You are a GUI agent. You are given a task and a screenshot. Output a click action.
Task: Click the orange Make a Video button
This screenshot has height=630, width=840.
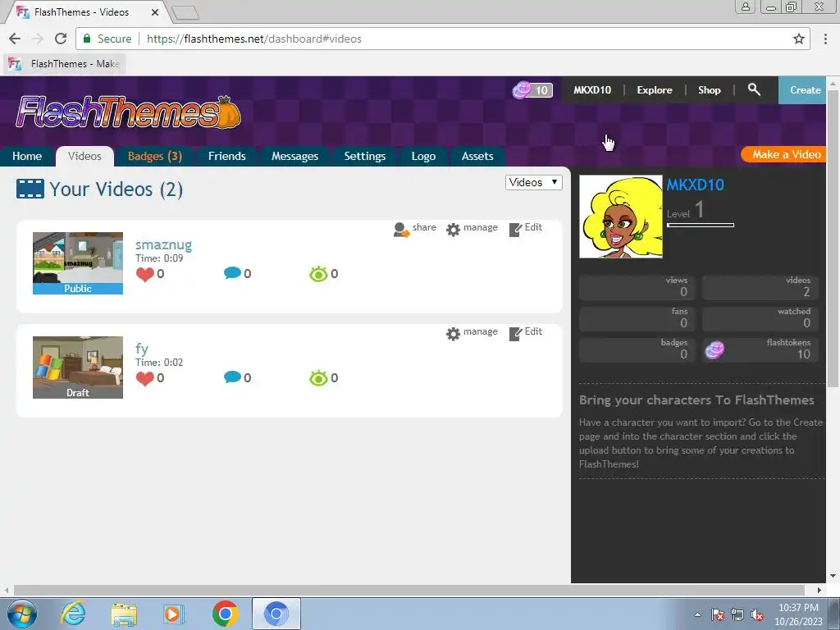pos(783,154)
